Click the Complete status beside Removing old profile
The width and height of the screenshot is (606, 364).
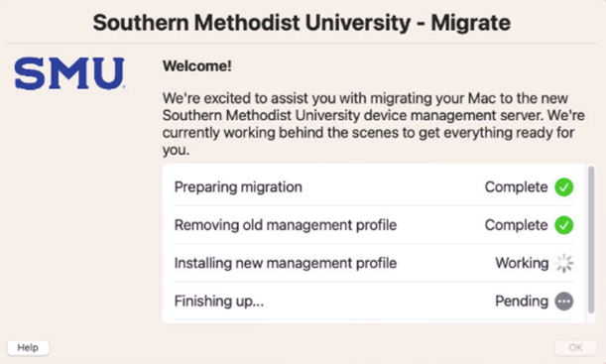click(516, 225)
